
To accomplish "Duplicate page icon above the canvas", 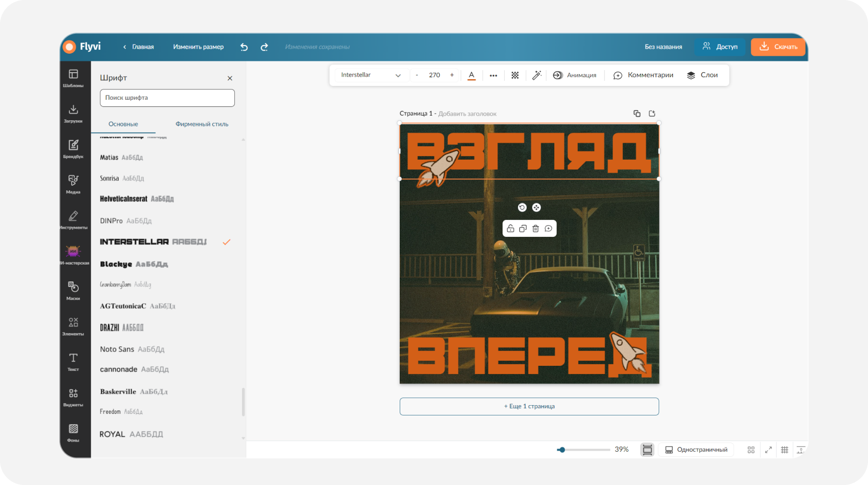I will coord(637,114).
